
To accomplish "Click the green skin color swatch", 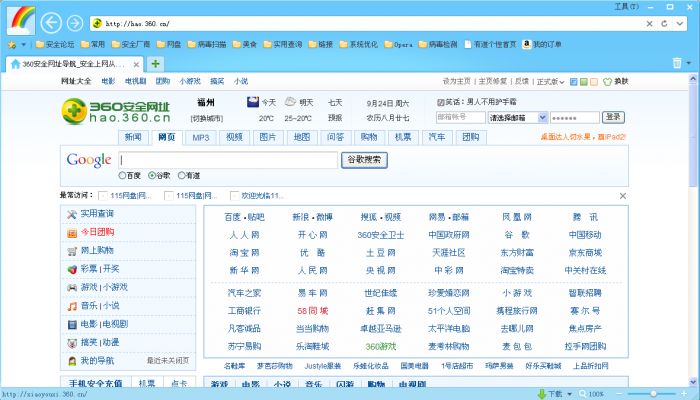I will (583, 82).
